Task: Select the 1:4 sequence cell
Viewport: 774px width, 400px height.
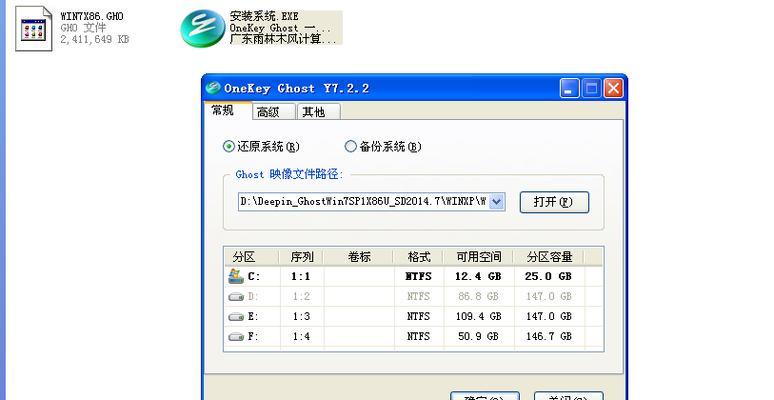Action: pyautogui.click(x=301, y=337)
